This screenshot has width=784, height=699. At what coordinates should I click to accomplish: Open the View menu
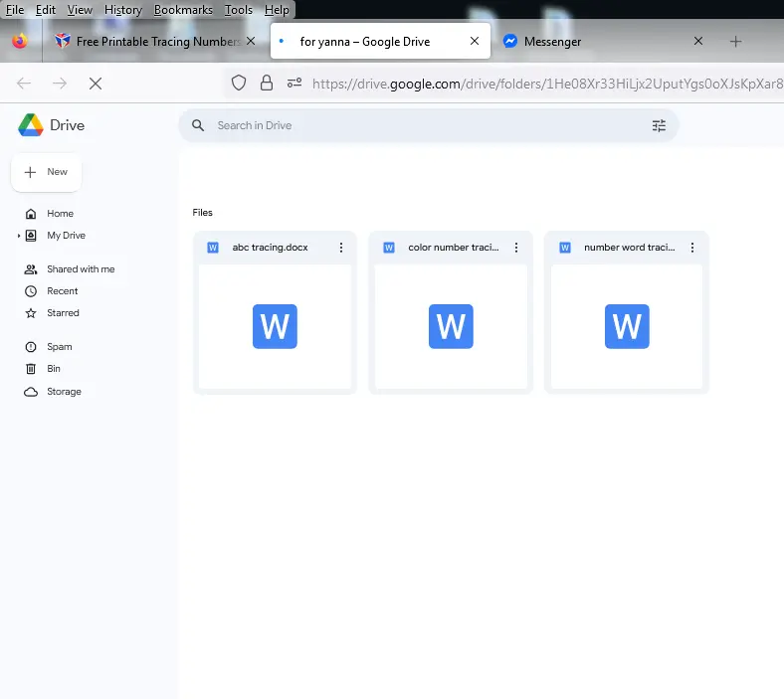click(x=80, y=10)
